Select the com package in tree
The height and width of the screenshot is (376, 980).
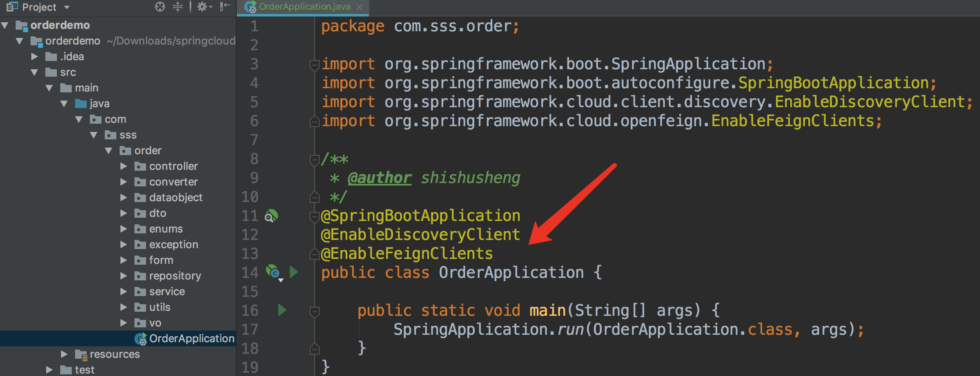pos(115,119)
